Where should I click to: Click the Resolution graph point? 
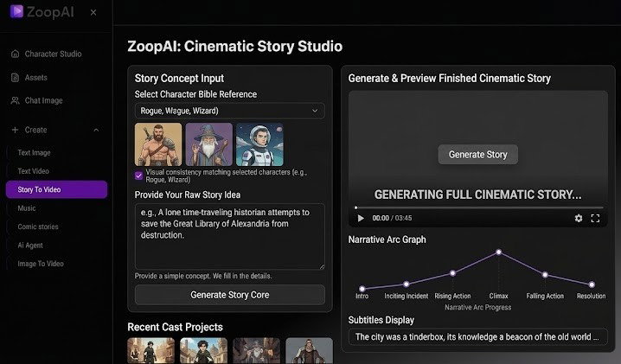click(592, 284)
